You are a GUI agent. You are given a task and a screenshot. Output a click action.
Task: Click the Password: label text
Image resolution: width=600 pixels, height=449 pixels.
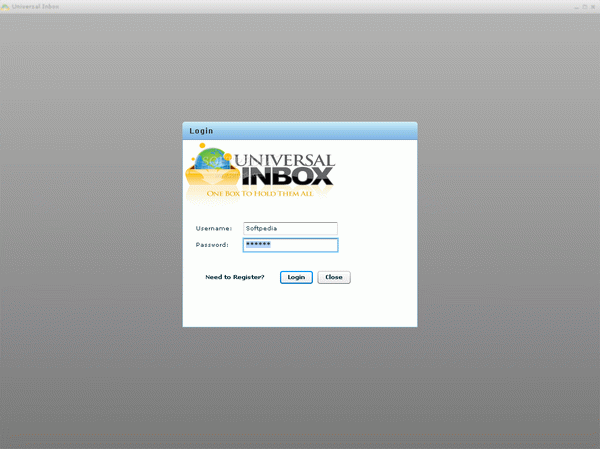(x=212, y=245)
